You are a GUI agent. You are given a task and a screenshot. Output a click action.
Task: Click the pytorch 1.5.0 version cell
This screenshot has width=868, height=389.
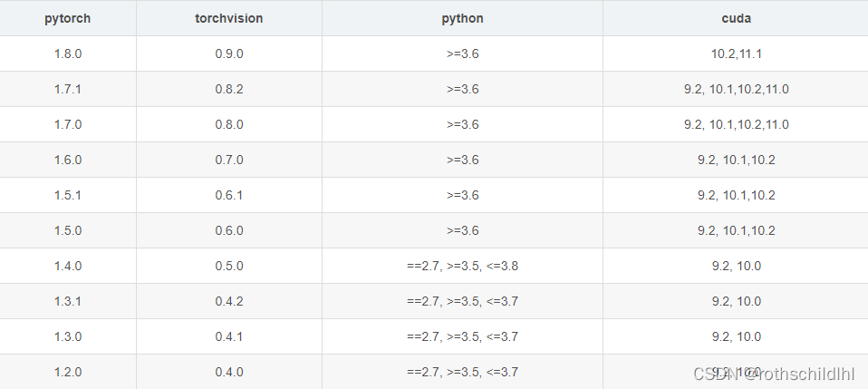[68, 230]
